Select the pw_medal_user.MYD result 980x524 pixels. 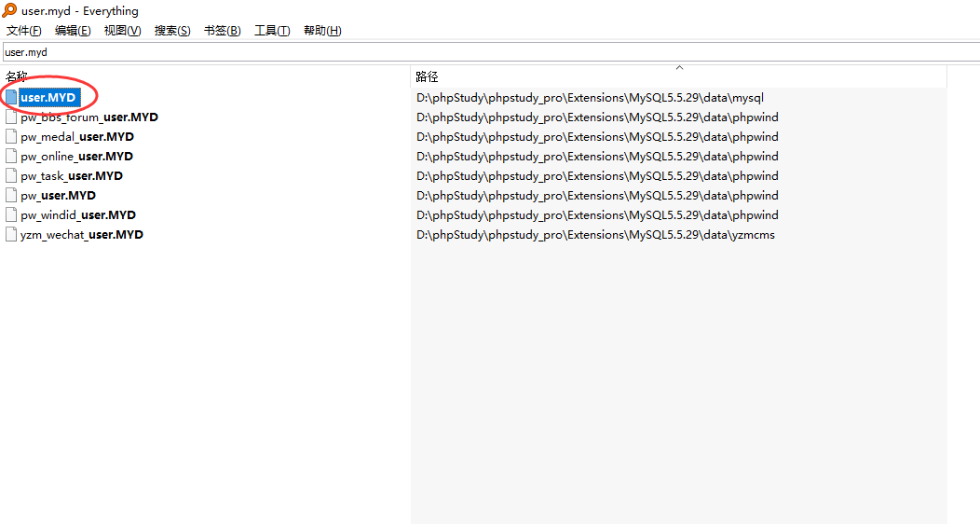(77, 136)
